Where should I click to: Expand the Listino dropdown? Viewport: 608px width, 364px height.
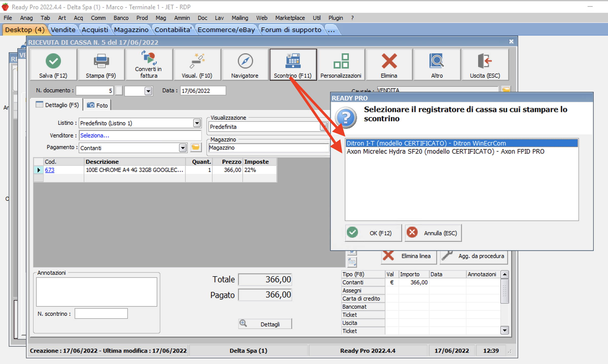[197, 123]
